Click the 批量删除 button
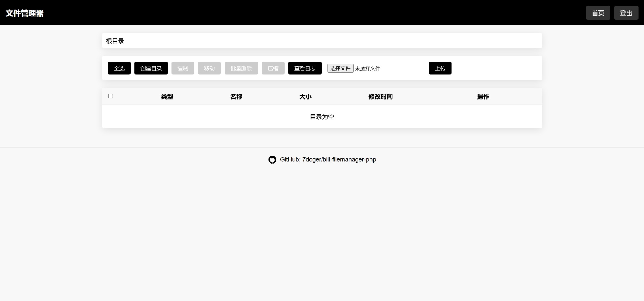Viewport: 644px width, 301px height. pos(241,68)
